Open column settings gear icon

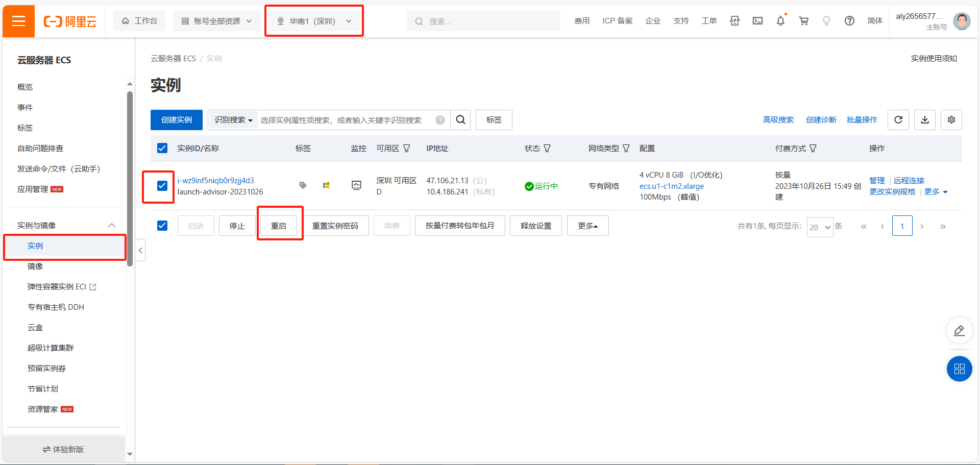pyautogui.click(x=951, y=120)
